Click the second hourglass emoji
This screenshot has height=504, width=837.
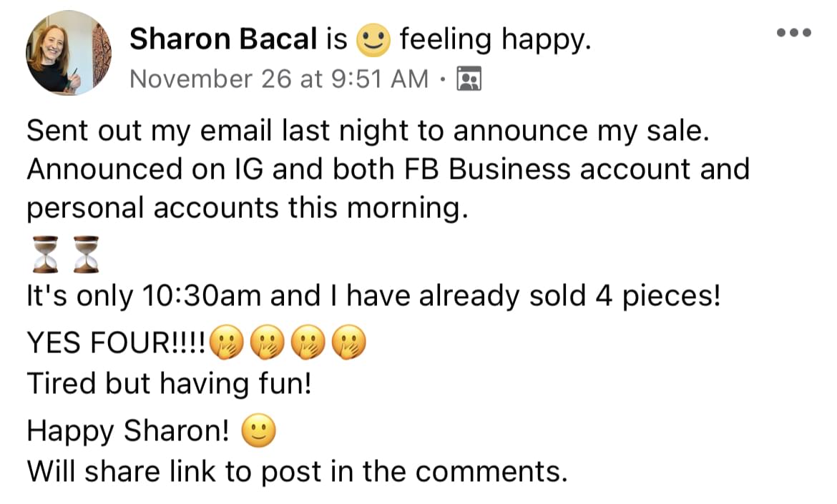coord(86,255)
